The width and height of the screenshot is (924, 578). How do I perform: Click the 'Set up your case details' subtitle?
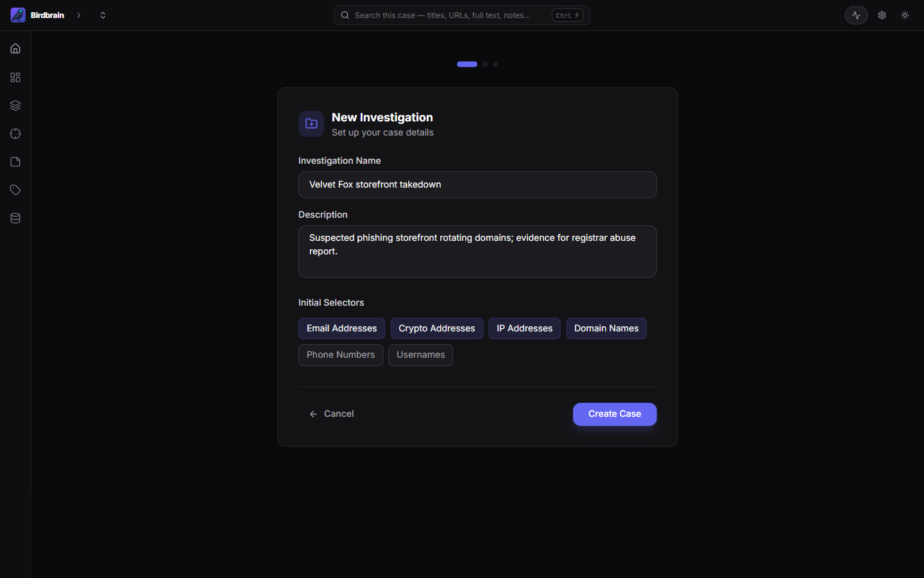click(382, 132)
